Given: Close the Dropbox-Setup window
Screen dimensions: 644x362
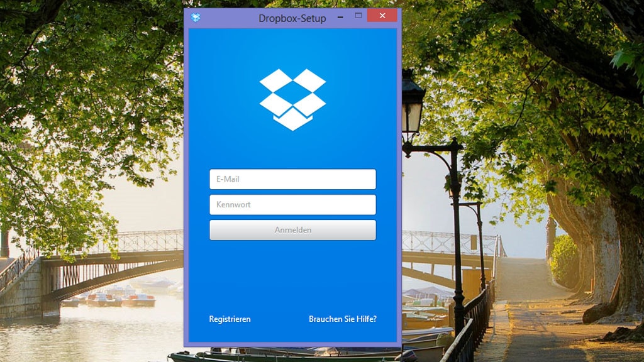Looking at the screenshot, I should pos(382,16).
